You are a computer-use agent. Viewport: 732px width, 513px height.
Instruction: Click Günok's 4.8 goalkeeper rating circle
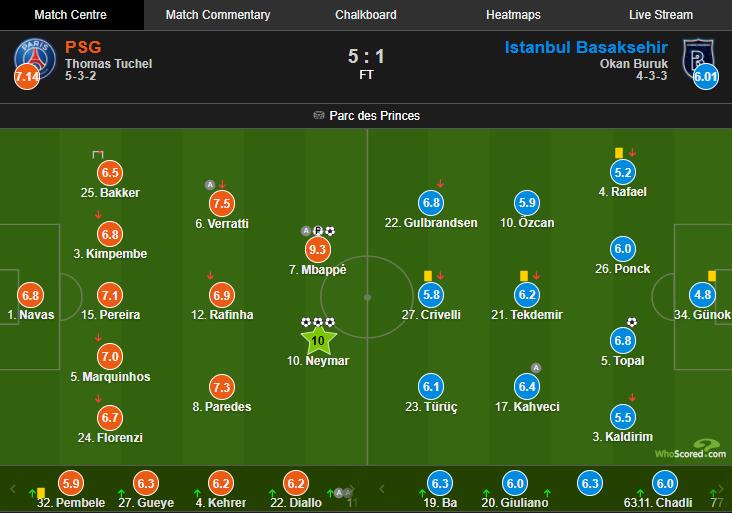[702, 295]
